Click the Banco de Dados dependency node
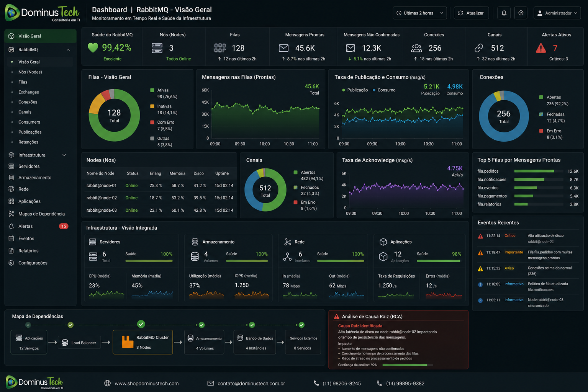Viewport: 588px width, 392px height. [255, 342]
